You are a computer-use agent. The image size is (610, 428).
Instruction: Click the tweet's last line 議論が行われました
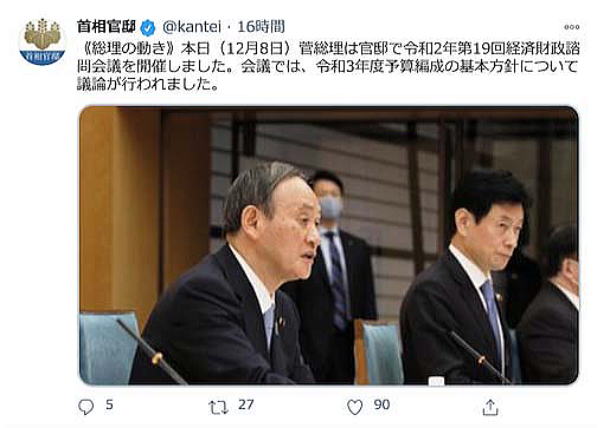click(x=147, y=84)
